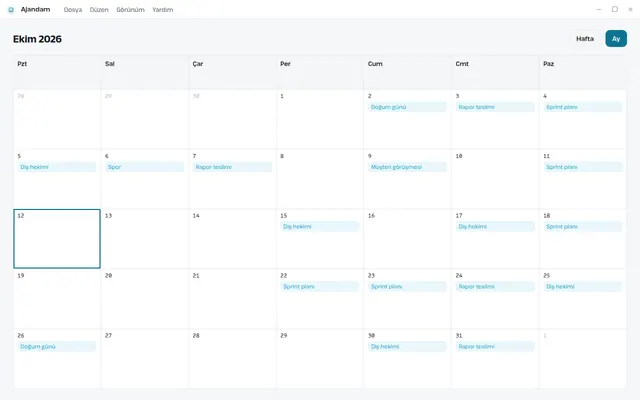Select the day cell for October 13

coord(144,239)
